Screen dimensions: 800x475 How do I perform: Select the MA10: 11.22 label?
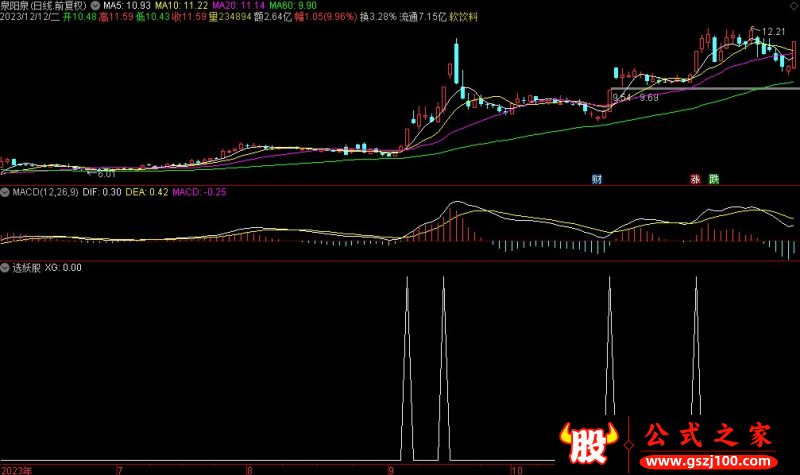coord(182,6)
